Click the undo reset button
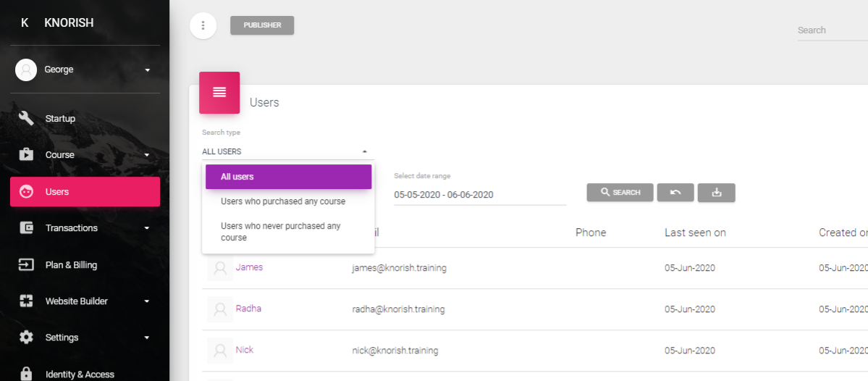 click(x=675, y=192)
